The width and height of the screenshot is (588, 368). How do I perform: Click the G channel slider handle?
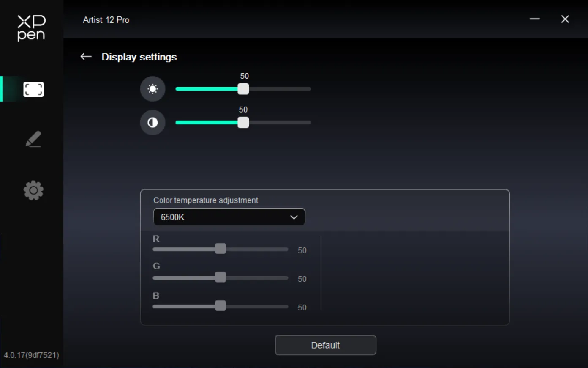pos(220,277)
